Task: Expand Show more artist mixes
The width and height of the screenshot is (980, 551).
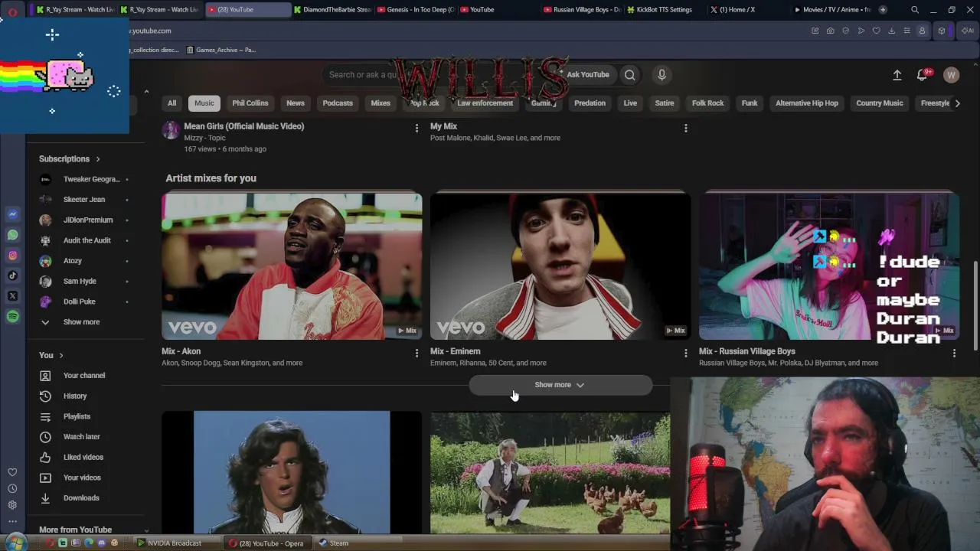Action: coord(560,385)
